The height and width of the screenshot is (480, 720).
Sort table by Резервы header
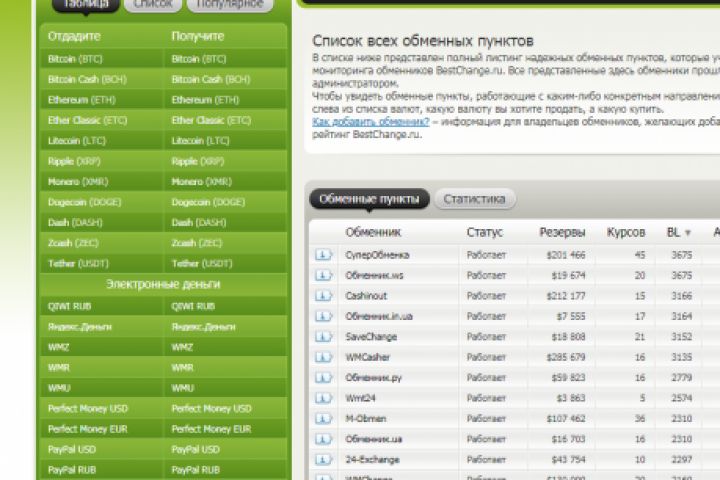[562, 232]
